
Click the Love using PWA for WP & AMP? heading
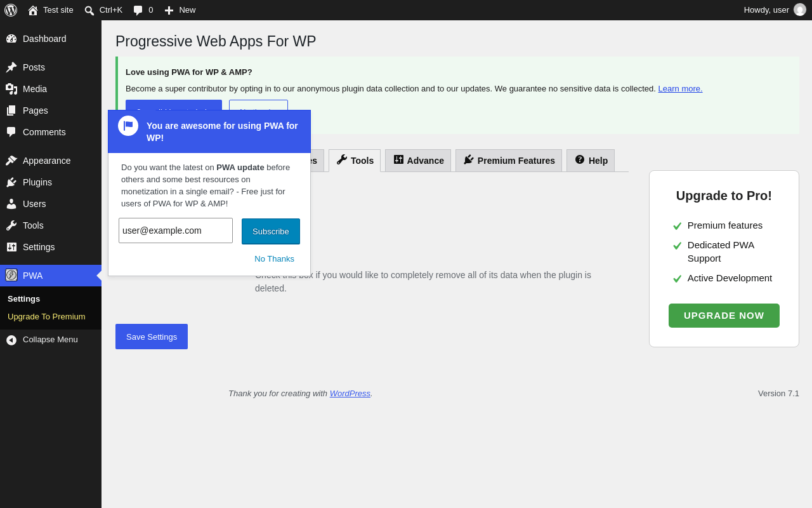click(x=189, y=72)
